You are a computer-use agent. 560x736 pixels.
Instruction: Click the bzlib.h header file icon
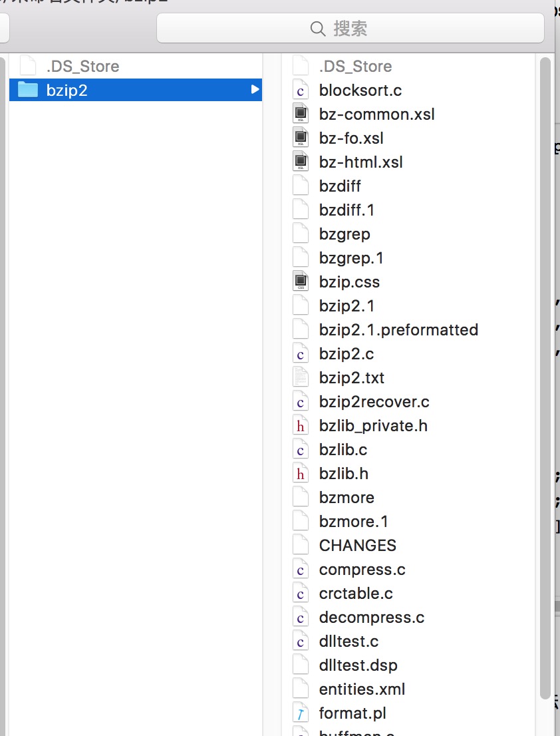coord(301,474)
